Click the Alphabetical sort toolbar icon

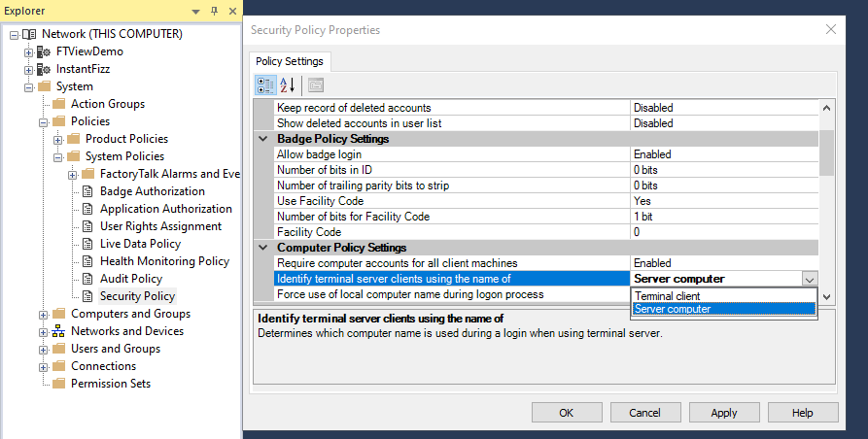287,84
